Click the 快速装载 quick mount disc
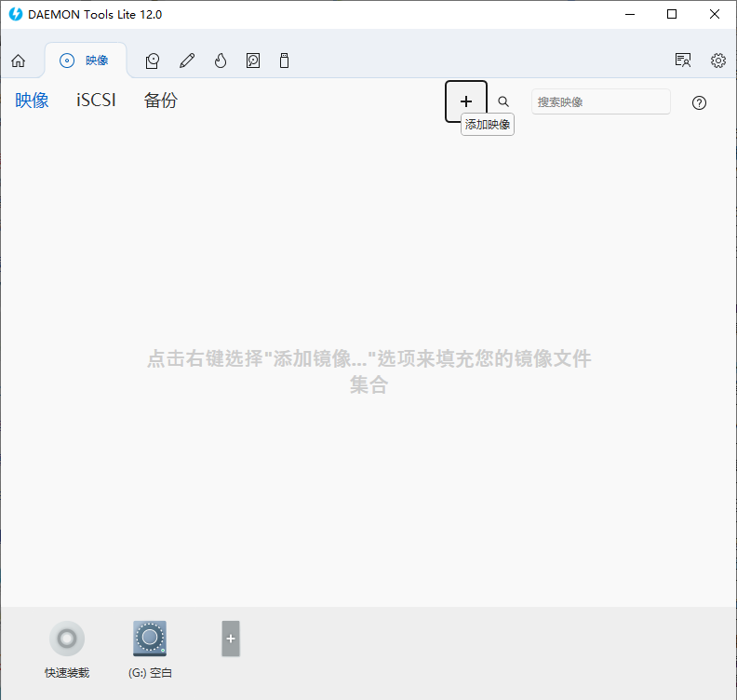Image resolution: width=737 pixels, height=700 pixels. pyautogui.click(x=67, y=639)
